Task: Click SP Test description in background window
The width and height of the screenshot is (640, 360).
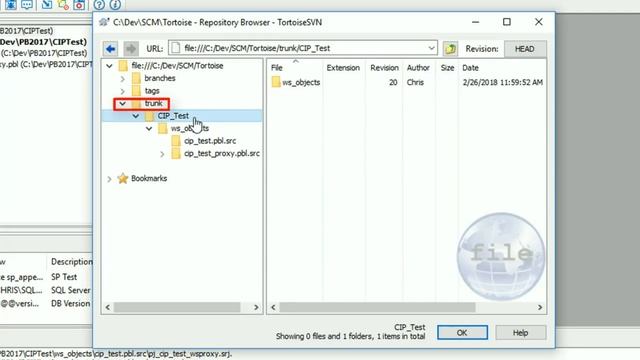Action: click(64, 277)
